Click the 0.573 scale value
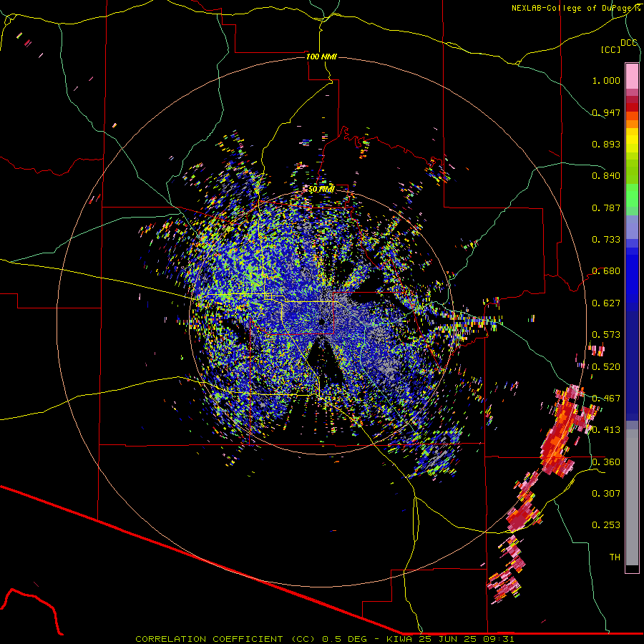This screenshot has width=644, height=644. (x=606, y=335)
